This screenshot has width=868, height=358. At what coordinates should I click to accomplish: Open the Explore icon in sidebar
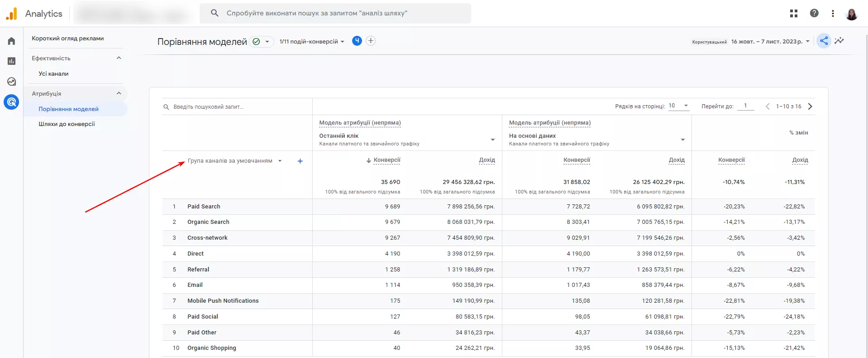tap(12, 82)
